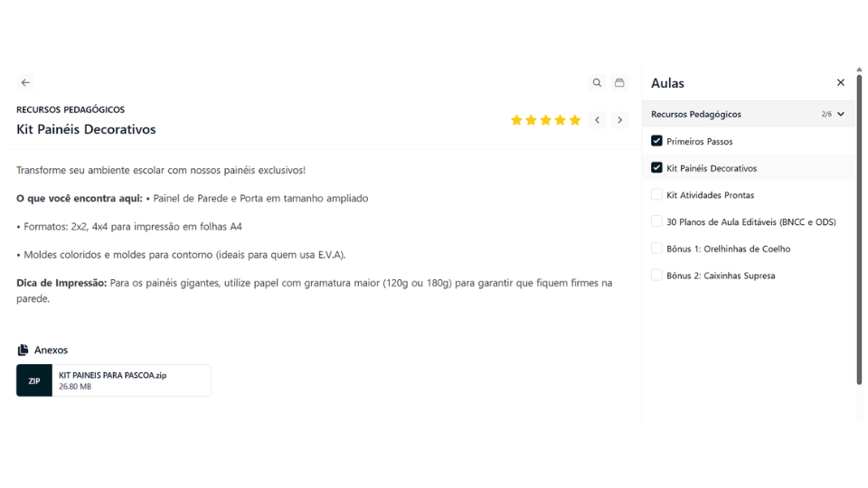Close the Aulas side panel

click(x=840, y=82)
